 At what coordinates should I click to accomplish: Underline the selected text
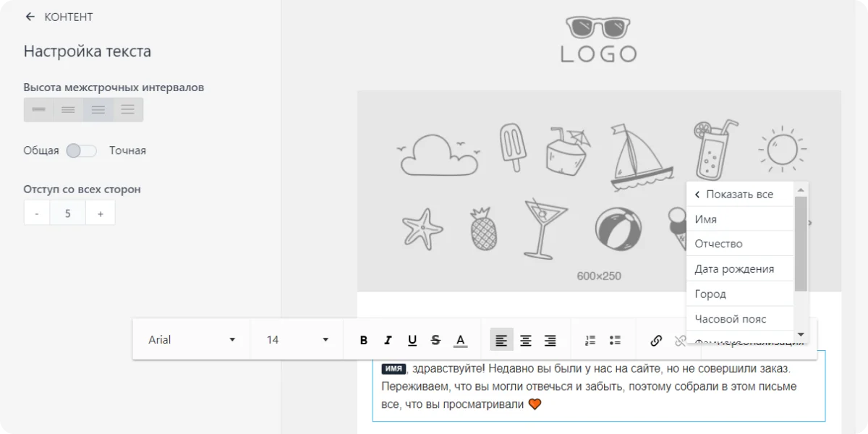coord(412,340)
